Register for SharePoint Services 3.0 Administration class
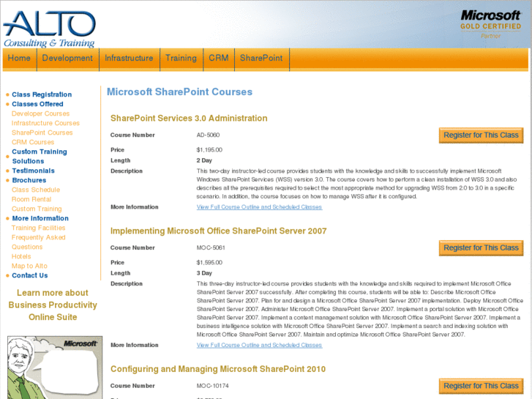The width and height of the screenshot is (532, 399). [481, 135]
